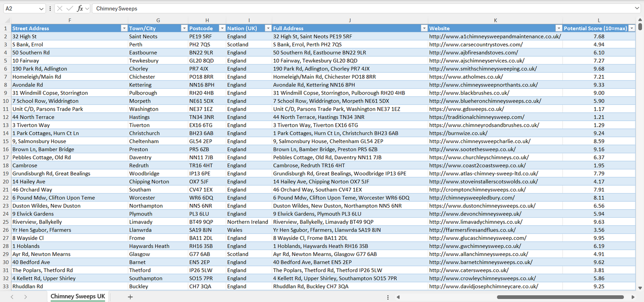
Task: Open the Nation (UK) filter dropdown
Action: [x=268, y=28]
